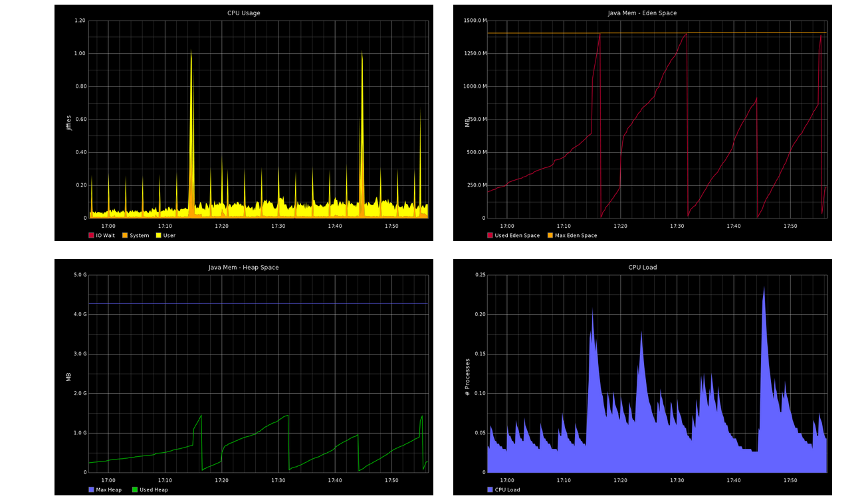Click the 1250.0 M value on Eden Space axis
Viewport: 866px width, 504px height.
[475, 54]
